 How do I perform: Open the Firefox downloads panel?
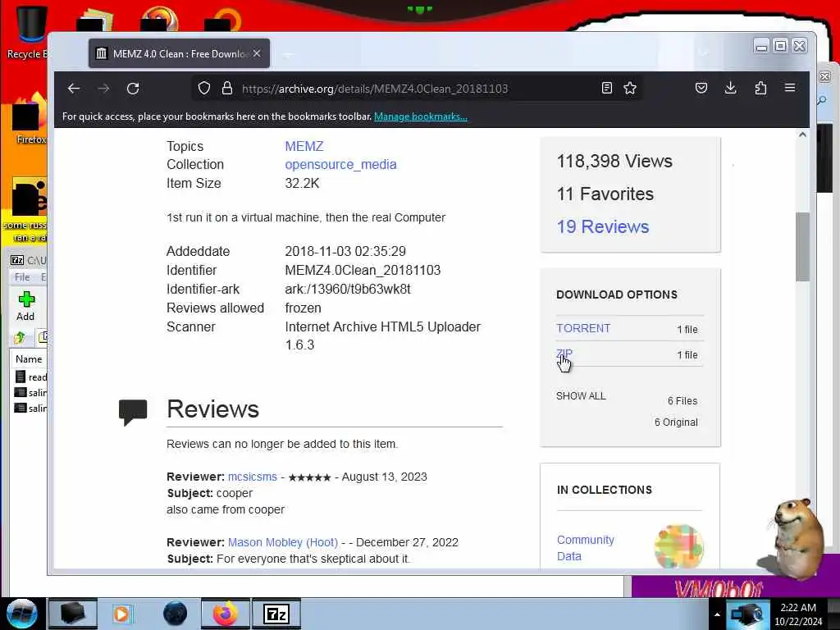pyautogui.click(x=730, y=88)
